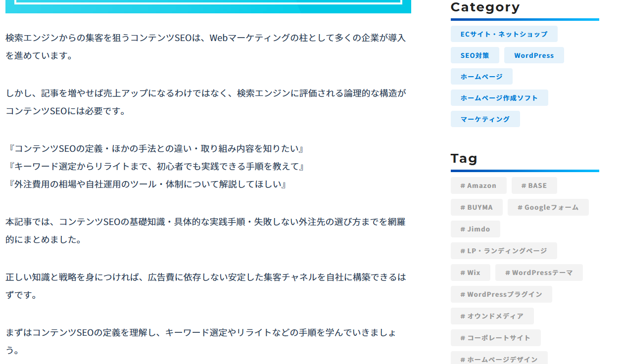Select the # WordPressプラグイン tag
This screenshot has height=364, width=621.
[501, 294]
